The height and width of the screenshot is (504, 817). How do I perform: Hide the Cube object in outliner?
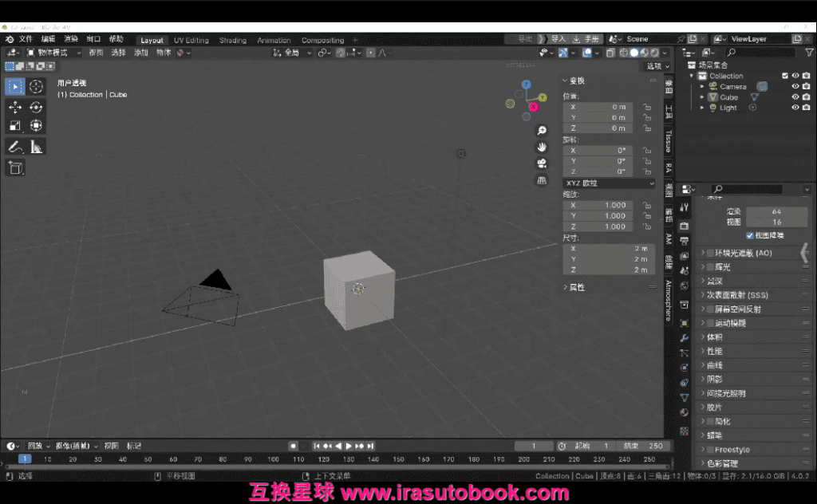point(795,96)
